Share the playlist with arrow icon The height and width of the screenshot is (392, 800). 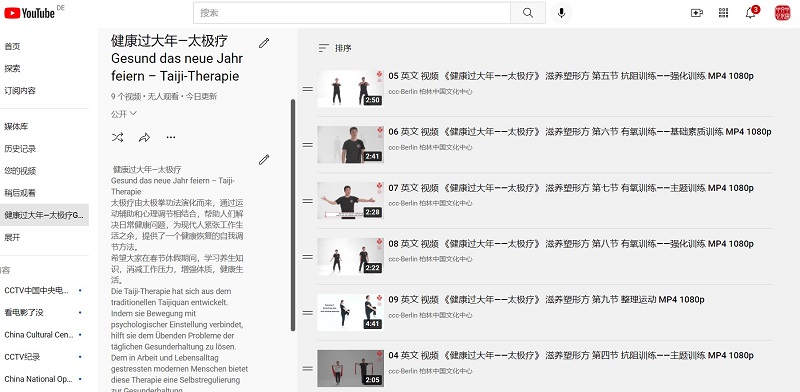144,137
